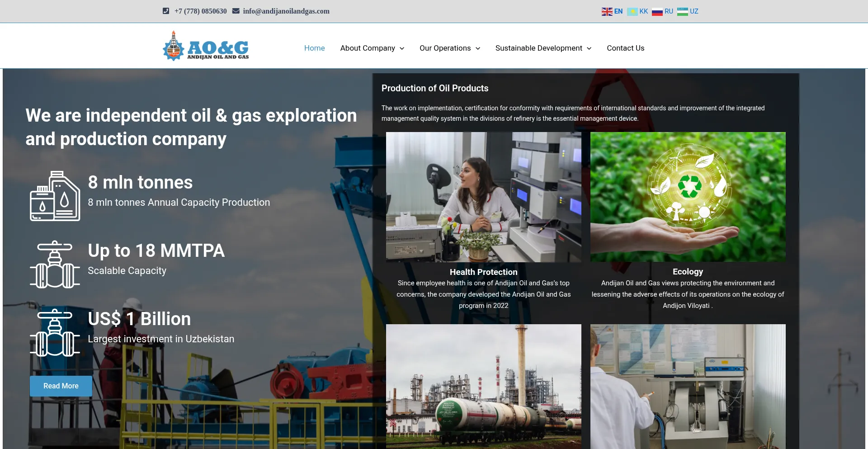Open the Our Operations dropdown menu

pos(449,48)
